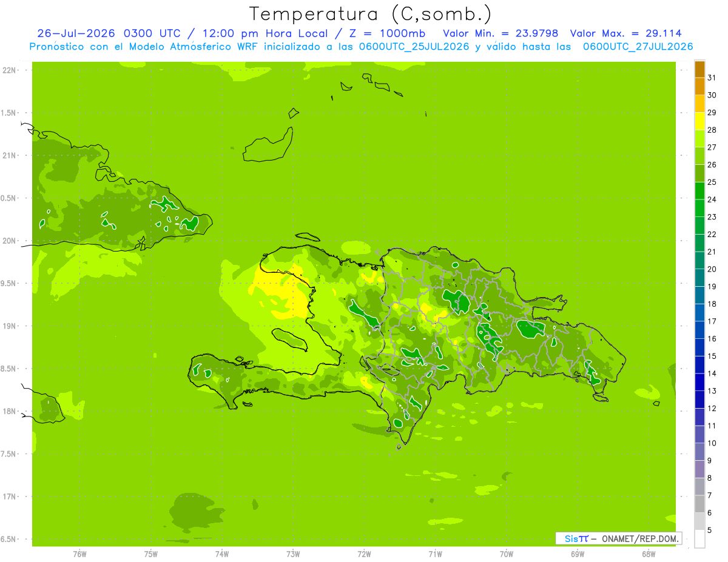Pick the legend color between 25 and 26
Image resolution: width=728 pixels, height=562 pixels.
pyautogui.click(x=699, y=173)
